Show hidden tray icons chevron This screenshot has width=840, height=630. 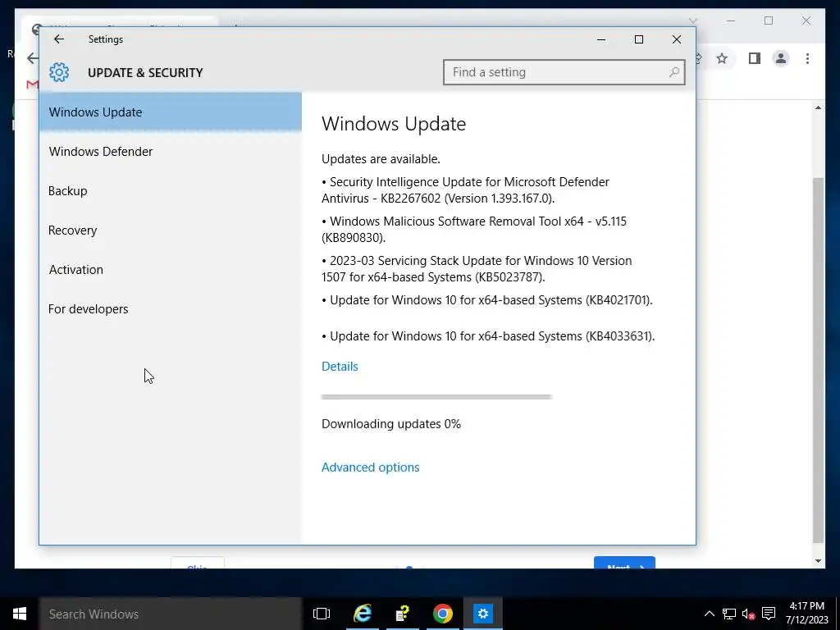(x=709, y=614)
